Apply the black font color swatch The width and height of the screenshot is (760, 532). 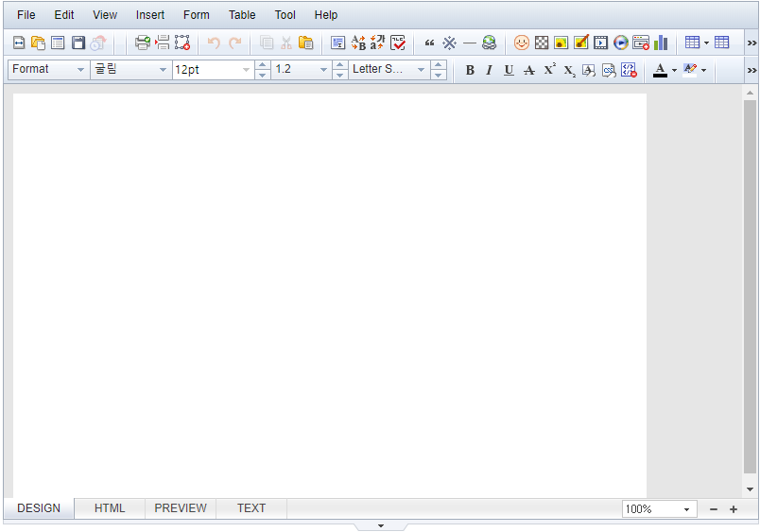(x=660, y=70)
